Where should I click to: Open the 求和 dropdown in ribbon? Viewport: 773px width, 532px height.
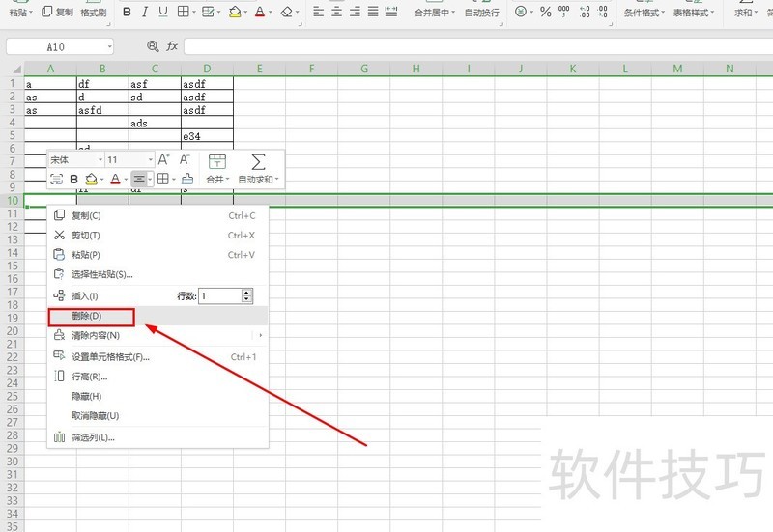746,13
